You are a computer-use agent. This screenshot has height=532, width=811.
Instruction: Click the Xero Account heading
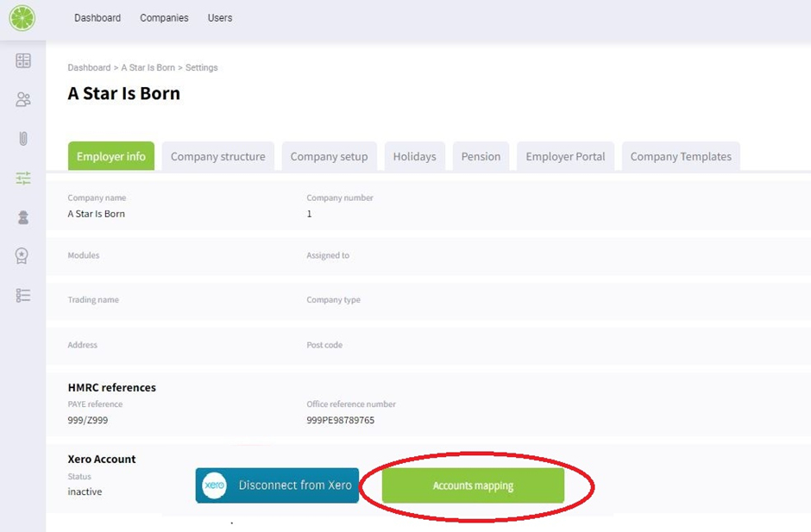click(x=102, y=459)
